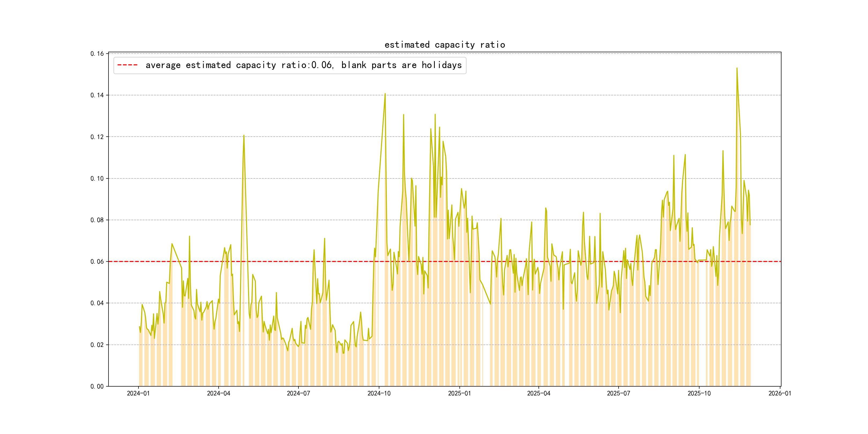Select the 2024-04 x-axis tick label
The height and width of the screenshot is (434, 868).
click(x=218, y=393)
